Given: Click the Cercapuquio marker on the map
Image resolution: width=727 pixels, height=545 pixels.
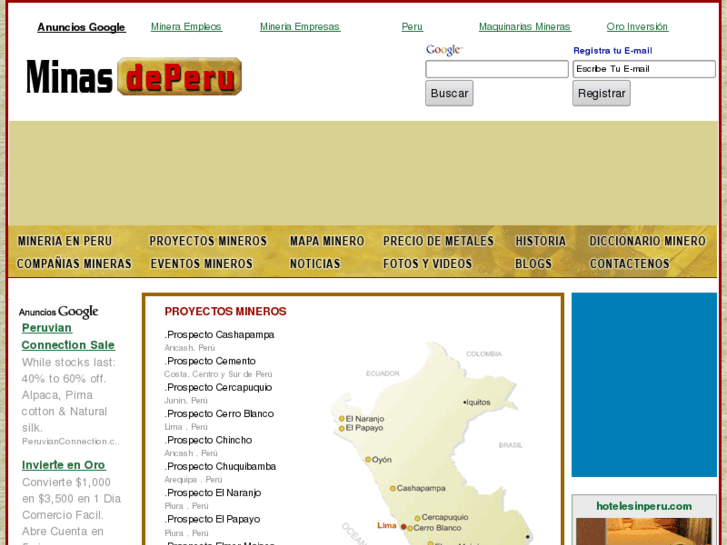Looking at the screenshot, I should (x=417, y=518).
